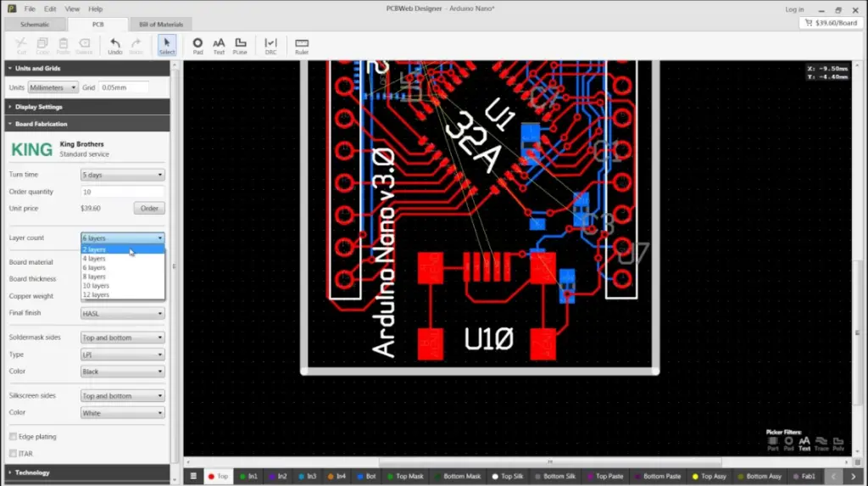Expand the Technology section
The width and height of the screenshot is (868, 486).
point(87,472)
